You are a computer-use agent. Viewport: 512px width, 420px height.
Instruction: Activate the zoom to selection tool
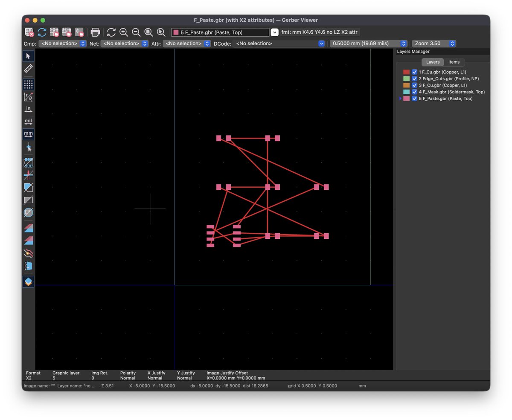coord(161,32)
